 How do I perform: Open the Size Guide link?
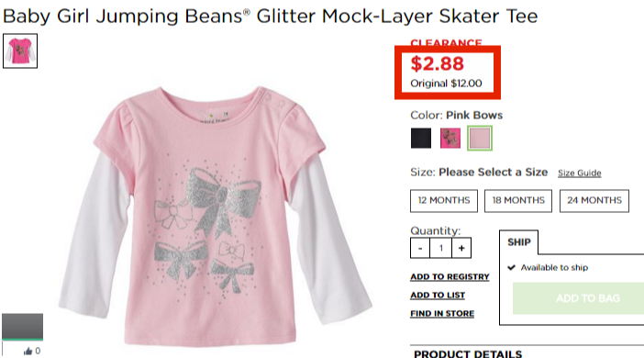point(579,173)
